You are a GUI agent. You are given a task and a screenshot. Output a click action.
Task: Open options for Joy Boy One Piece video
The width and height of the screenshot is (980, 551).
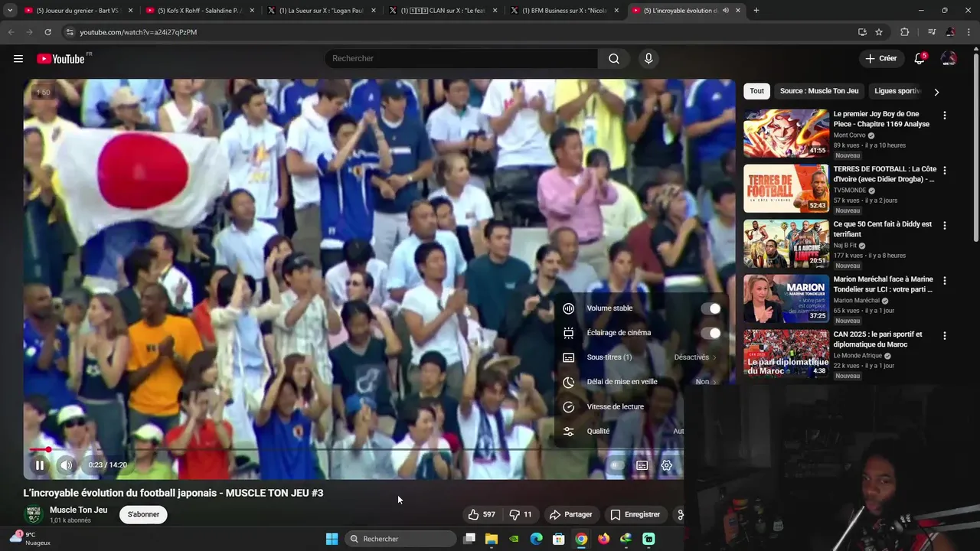[944, 116]
